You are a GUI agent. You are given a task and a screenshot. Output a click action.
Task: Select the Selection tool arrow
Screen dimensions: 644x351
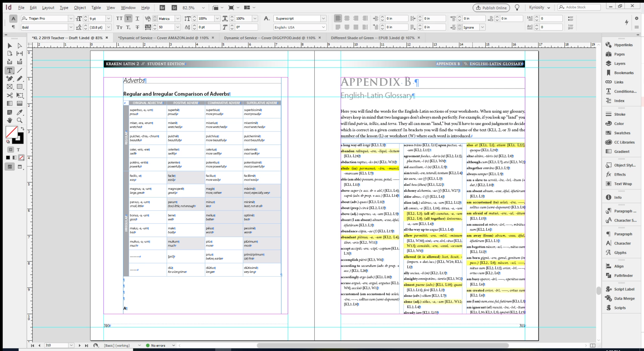(x=10, y=46)
